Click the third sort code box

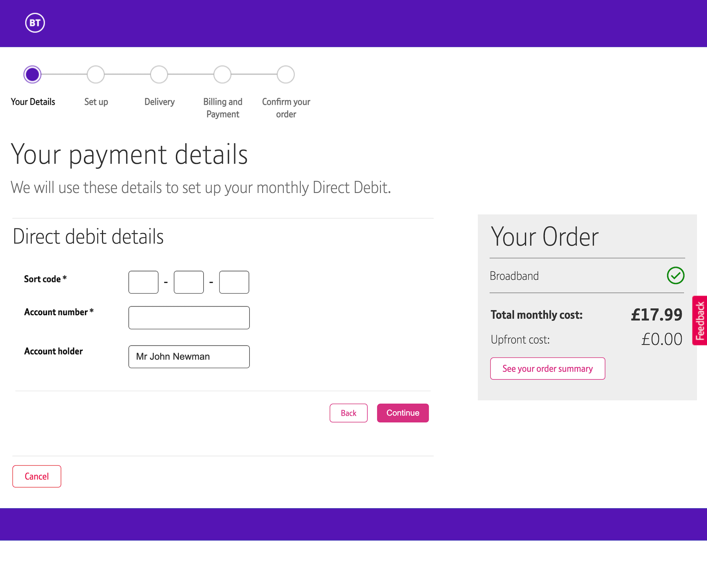[x=234, y=282]
